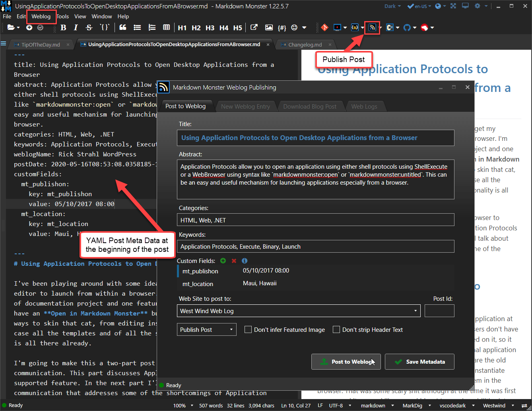Open the en-US language dropdown
This screenshot has height=411, width=532.
point(419,6)
